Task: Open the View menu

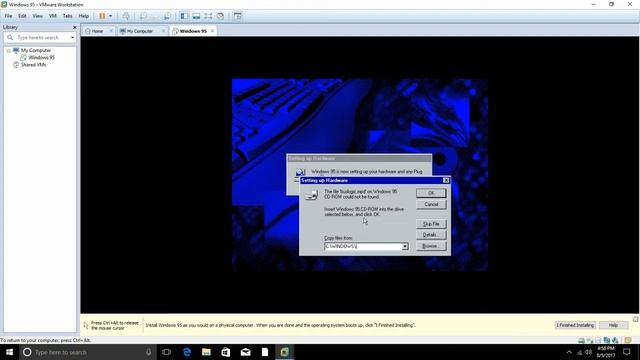Action: tap(38, 16)
